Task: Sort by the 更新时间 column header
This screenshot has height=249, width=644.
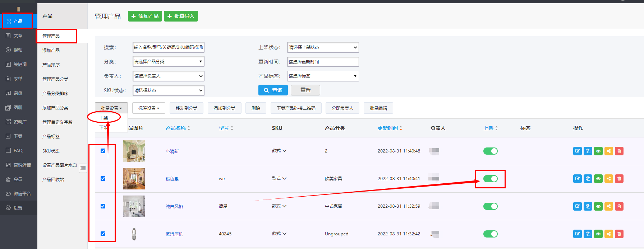Action: coord(390,128)
